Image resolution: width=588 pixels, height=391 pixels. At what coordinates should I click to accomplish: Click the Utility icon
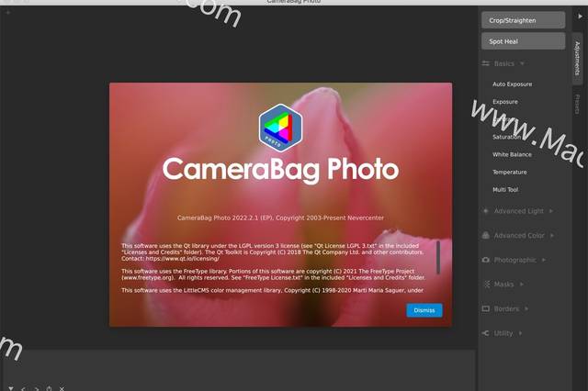tap(486, 333)
